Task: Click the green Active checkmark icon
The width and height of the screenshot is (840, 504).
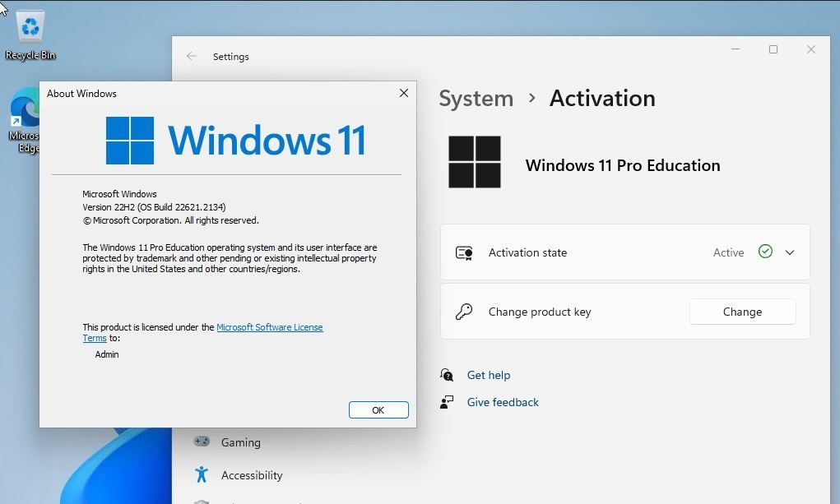Action: pos(765,252)
